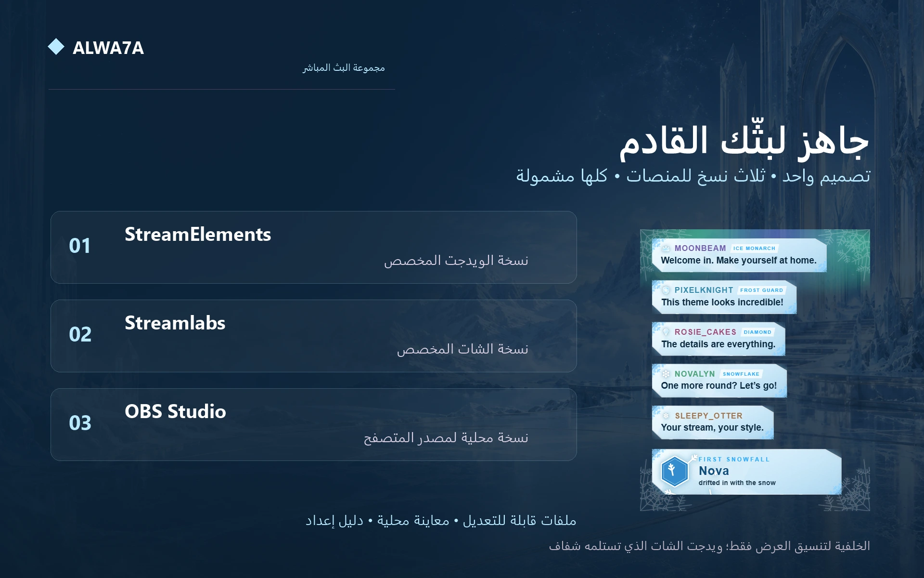Click 'drifted in with the snow' text
Screen dimensions: 924x578
point(737,483)
